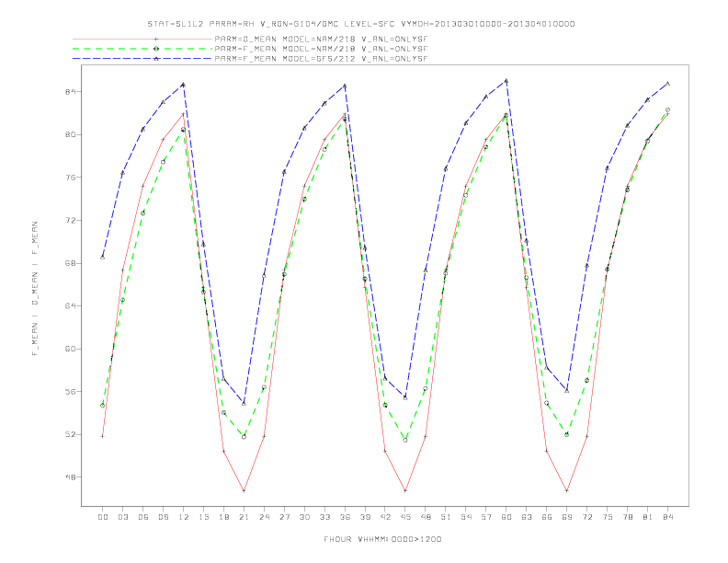Click the vertical y-axis label F_MEAN | O_MEAN | F_MEAN
728x563 pixels.
[35, 289]
